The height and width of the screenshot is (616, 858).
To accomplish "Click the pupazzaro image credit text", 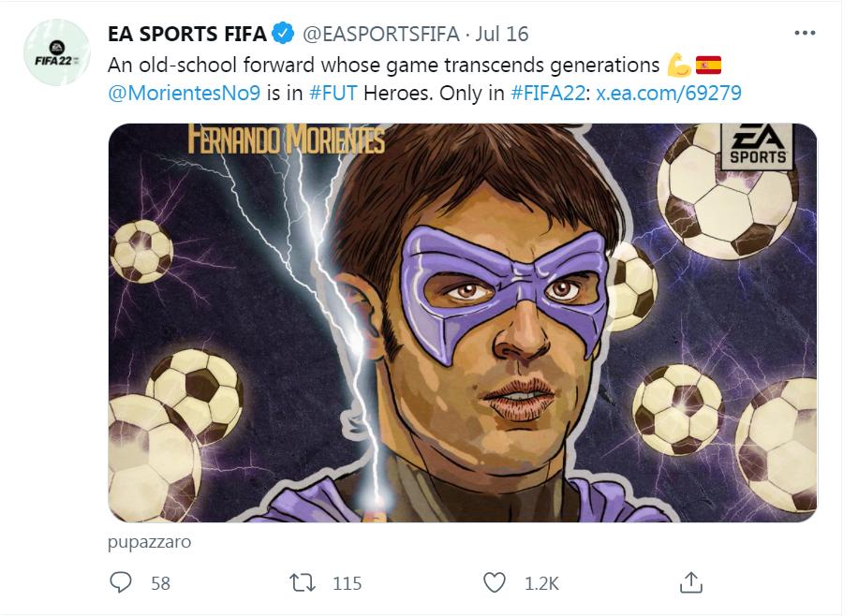I will pyautogui.click(x=150, y=542).
